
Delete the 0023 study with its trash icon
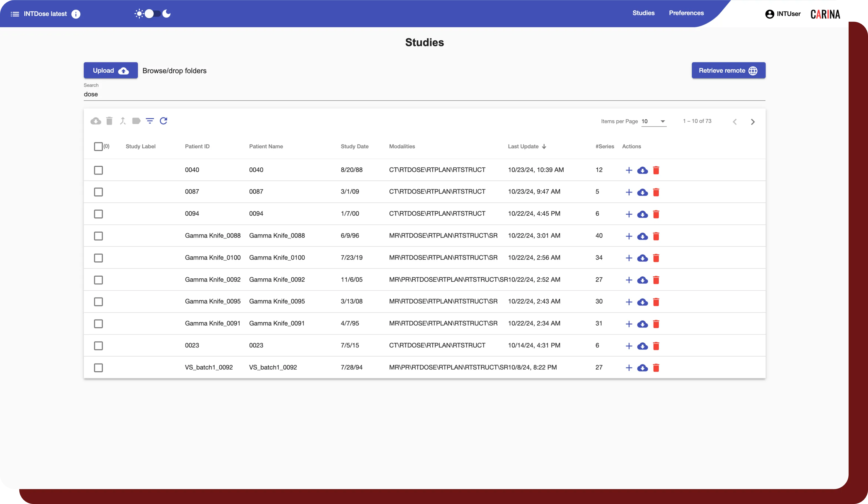[x=656, y=345]
